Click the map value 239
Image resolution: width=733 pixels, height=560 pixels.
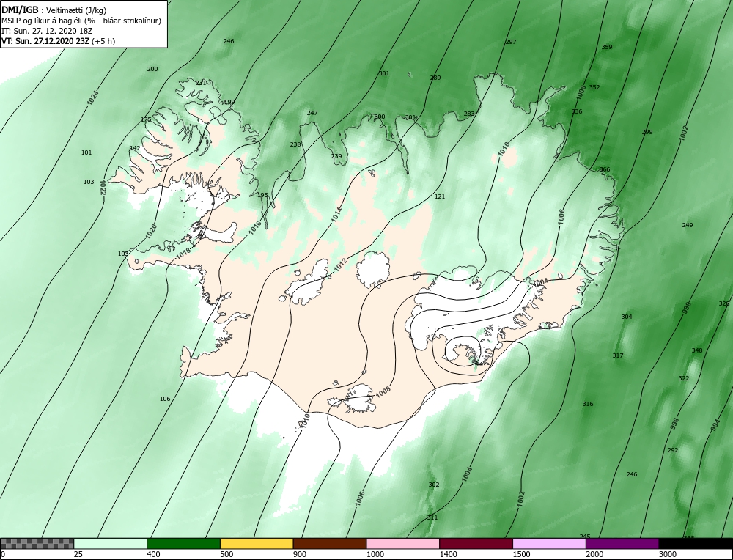pyautogui.click(x=336, y=156)
